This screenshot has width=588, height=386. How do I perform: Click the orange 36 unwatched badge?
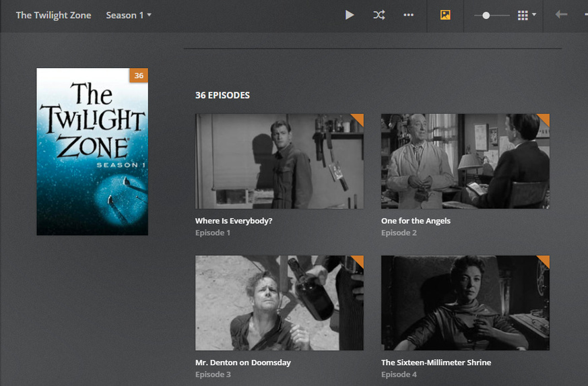(139, 75)
